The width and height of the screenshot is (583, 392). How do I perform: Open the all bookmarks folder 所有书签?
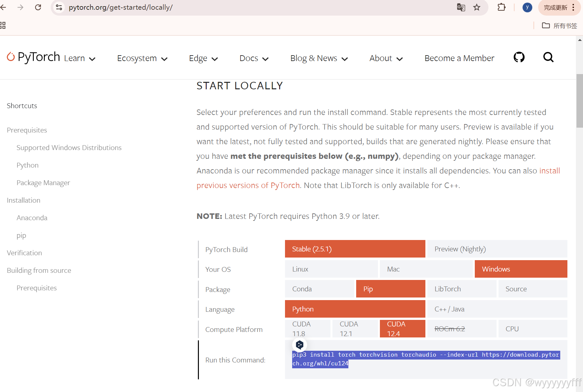560,26
